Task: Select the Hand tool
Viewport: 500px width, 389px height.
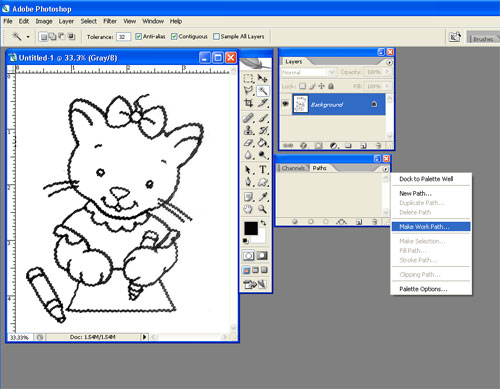Action: 248,209
